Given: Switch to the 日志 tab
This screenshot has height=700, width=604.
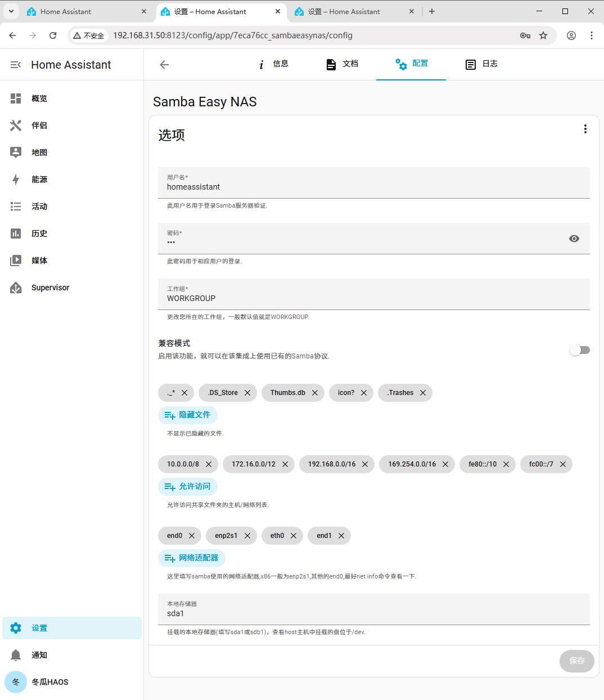Looking at the screenshot, I should pos(481,64).
